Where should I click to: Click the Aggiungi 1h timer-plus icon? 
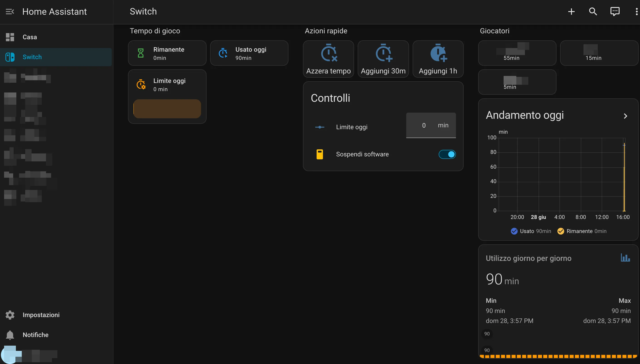(x=438, y=53)
